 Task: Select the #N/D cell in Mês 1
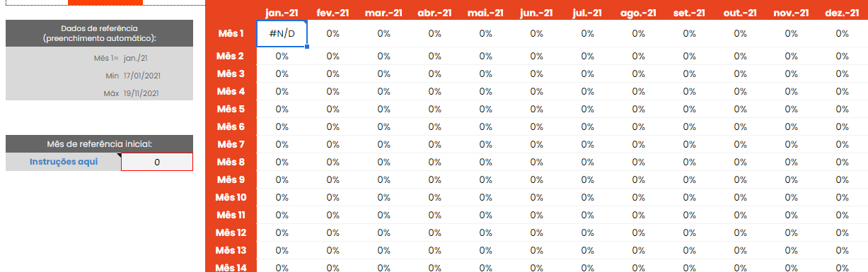coord(282,33)
